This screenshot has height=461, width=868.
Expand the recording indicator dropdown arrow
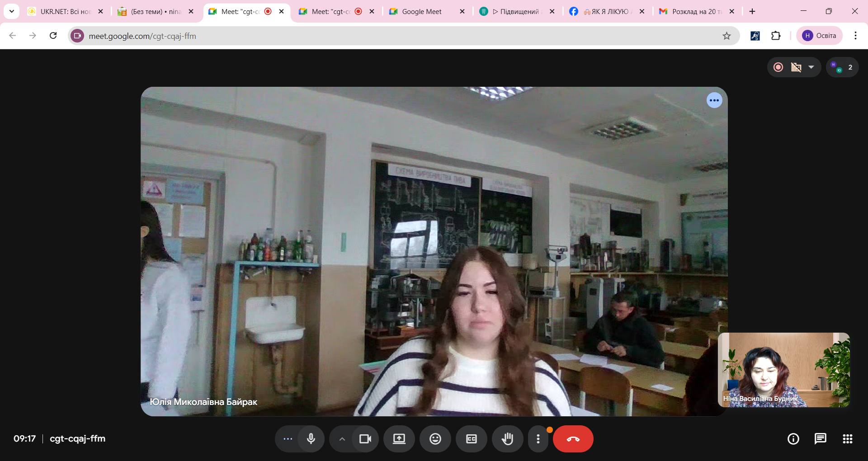(x=811, y=67)
